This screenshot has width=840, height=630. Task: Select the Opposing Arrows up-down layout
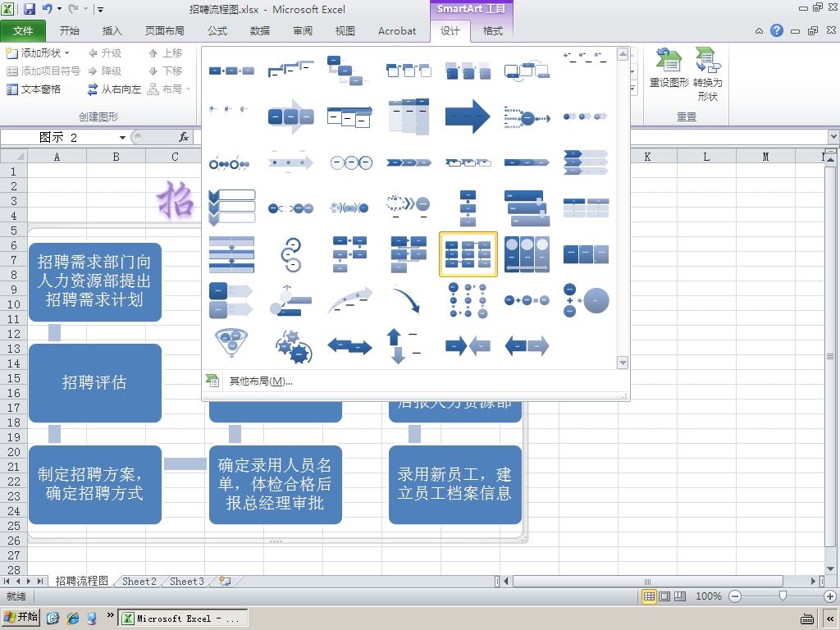[404, 345]
